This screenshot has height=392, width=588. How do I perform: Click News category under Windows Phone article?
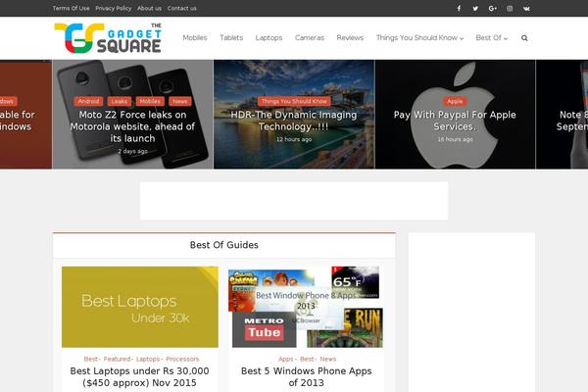coord(328,359)
